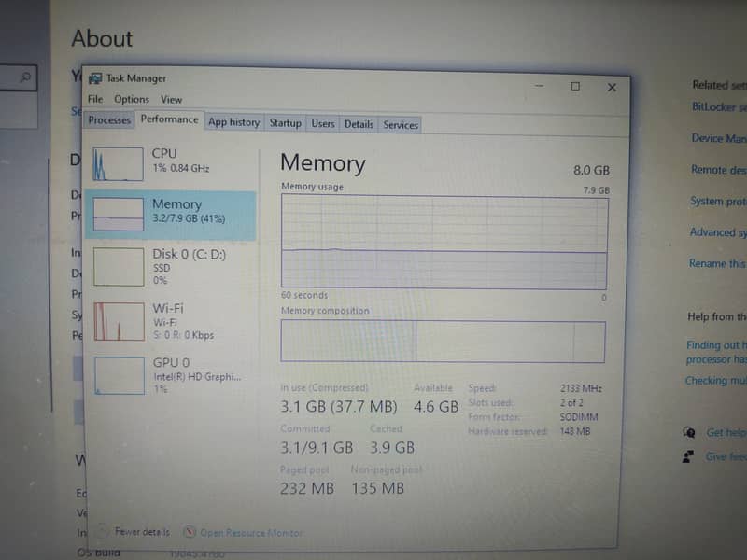Switch to the Details tab
The width and height of the screenshot is (747, 560).
359,124
